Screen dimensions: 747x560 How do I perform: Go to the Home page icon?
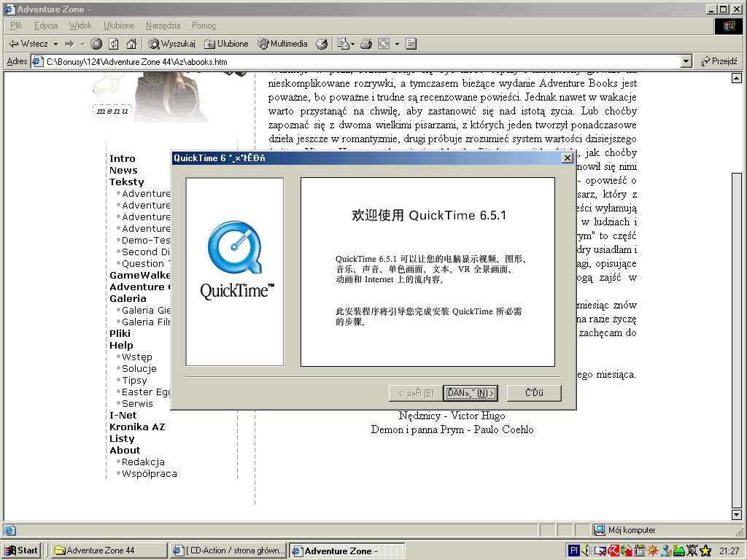tap(131, 44)
